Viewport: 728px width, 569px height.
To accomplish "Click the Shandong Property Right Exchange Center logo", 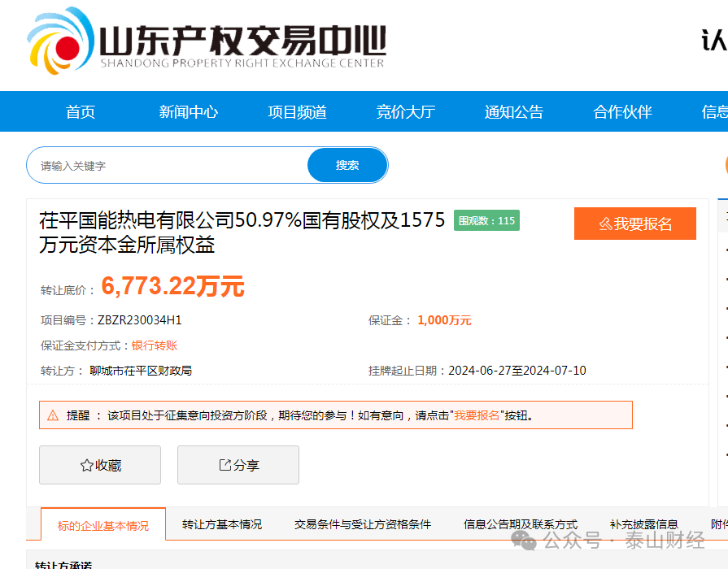I will [x=206, y=41].
